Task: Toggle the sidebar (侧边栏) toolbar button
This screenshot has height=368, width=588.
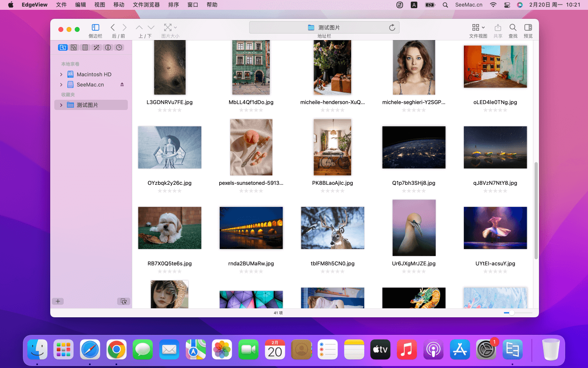Action: coord(96,27)
